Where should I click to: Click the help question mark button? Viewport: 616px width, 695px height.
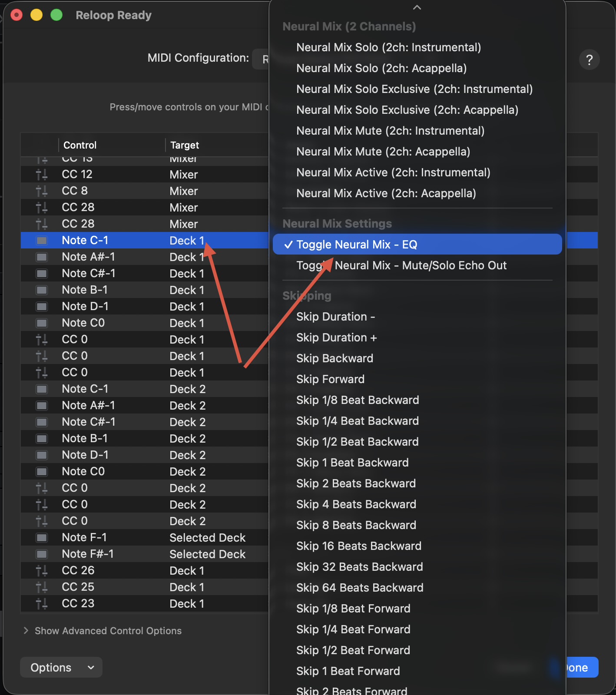click(589, 60)
